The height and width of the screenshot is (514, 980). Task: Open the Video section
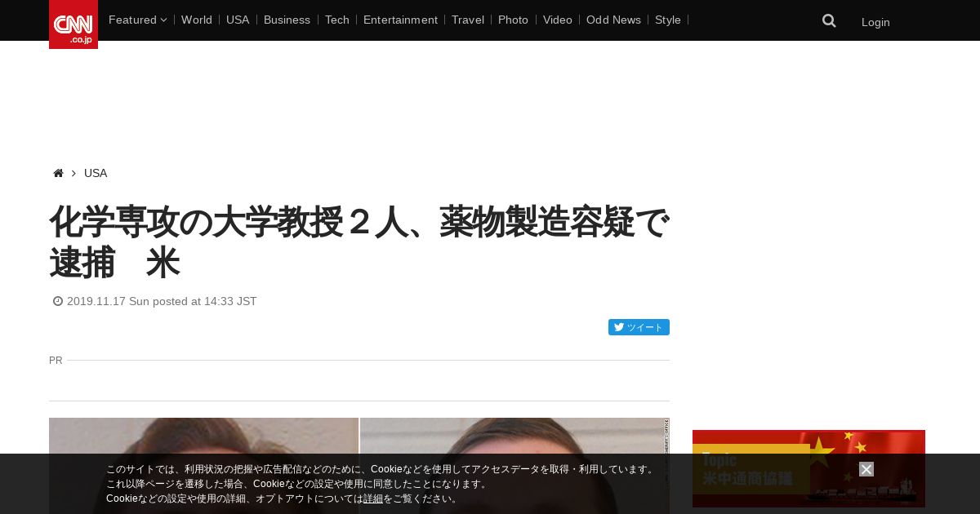tap(558, 20)
